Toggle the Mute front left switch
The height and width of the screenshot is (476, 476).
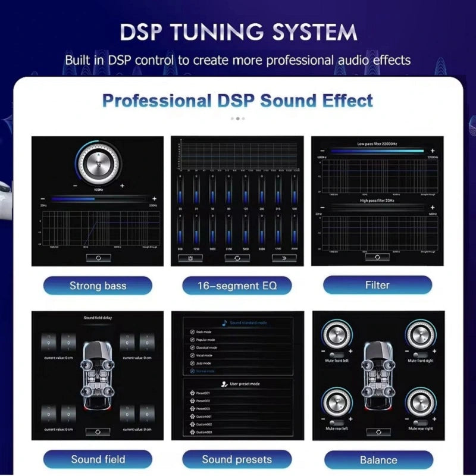[x=336, y=354]
